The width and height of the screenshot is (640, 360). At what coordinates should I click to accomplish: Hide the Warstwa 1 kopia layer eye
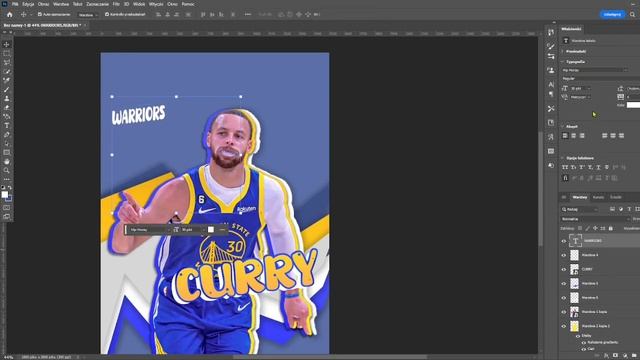(564, 312)
